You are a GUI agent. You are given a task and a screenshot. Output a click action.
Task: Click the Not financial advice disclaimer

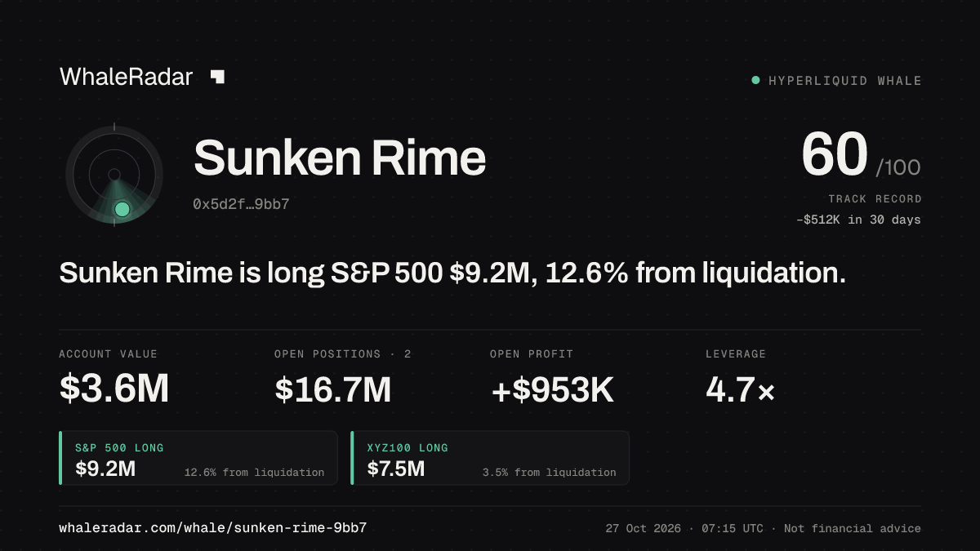(853, 529)
